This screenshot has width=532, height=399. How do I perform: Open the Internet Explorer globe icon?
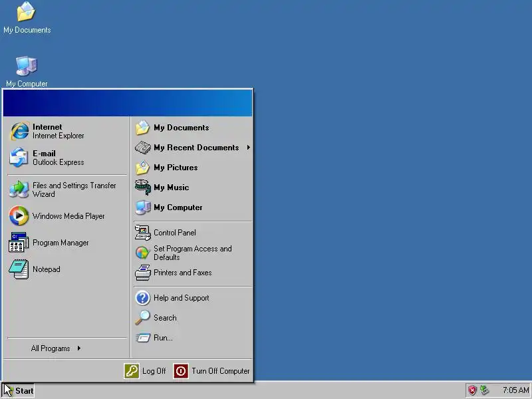click(x=19, y=131)
